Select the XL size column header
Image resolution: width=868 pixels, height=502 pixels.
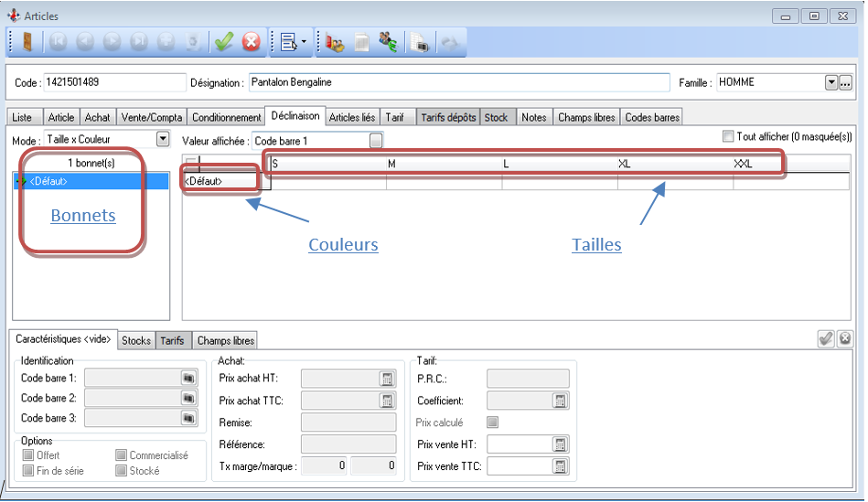click(x=625, y=164)
